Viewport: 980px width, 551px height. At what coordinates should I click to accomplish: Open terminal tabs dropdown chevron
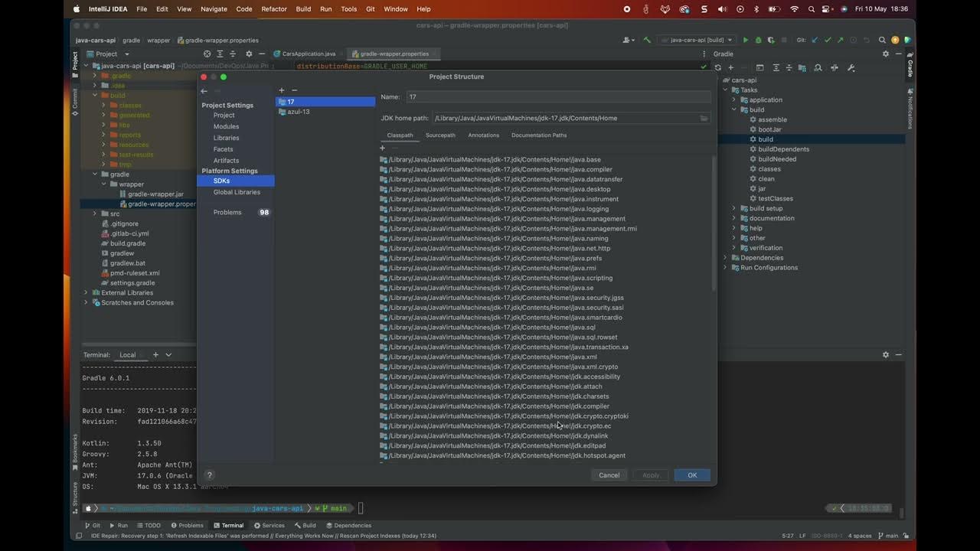point(168,354)
